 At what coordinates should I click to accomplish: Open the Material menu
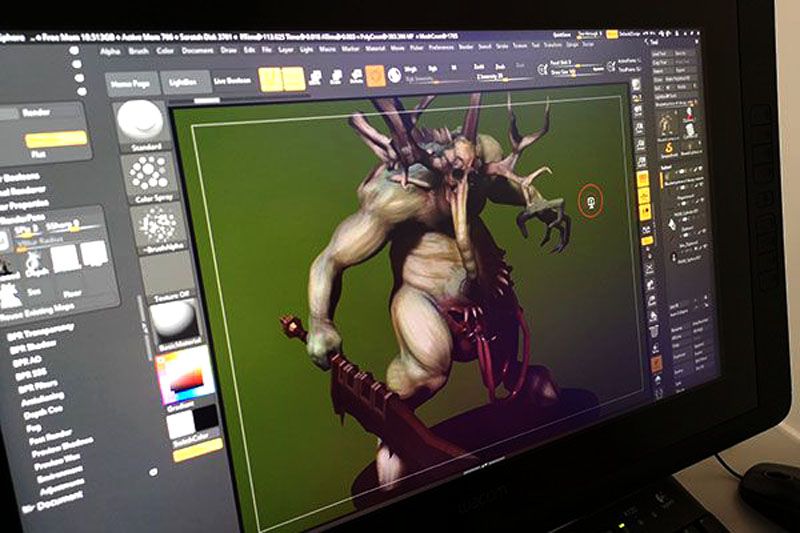[x=375, y=48]
